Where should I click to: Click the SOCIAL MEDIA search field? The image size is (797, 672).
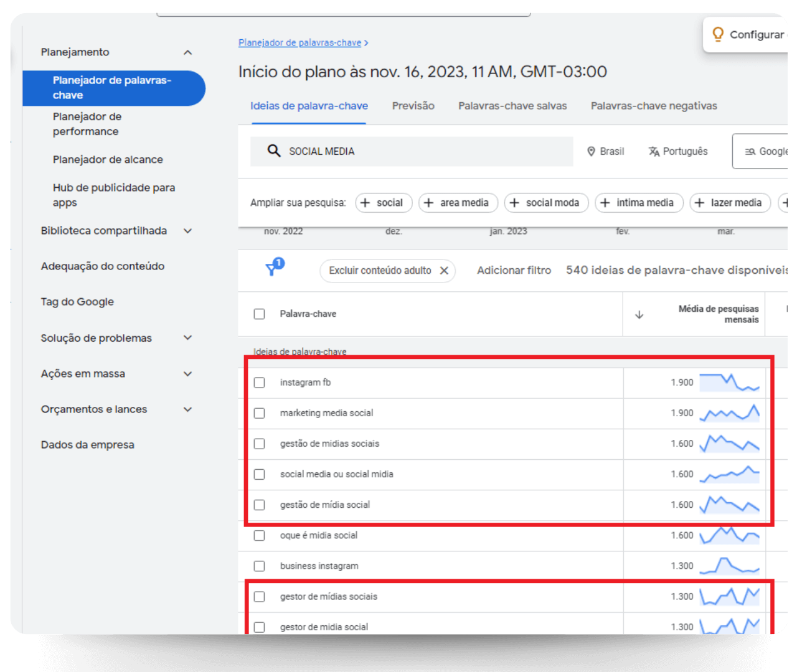[x=423, y=151]
